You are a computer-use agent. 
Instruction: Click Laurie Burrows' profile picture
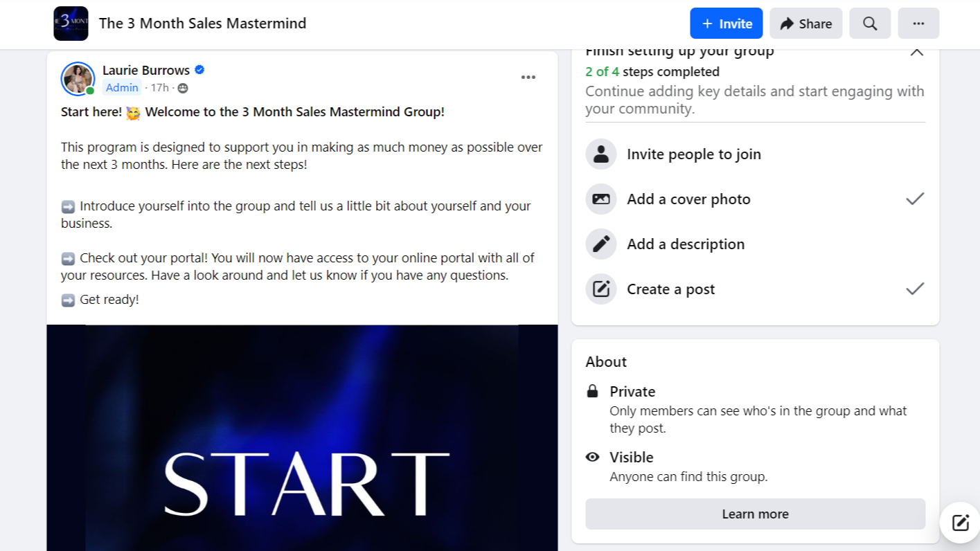[78, 78]
